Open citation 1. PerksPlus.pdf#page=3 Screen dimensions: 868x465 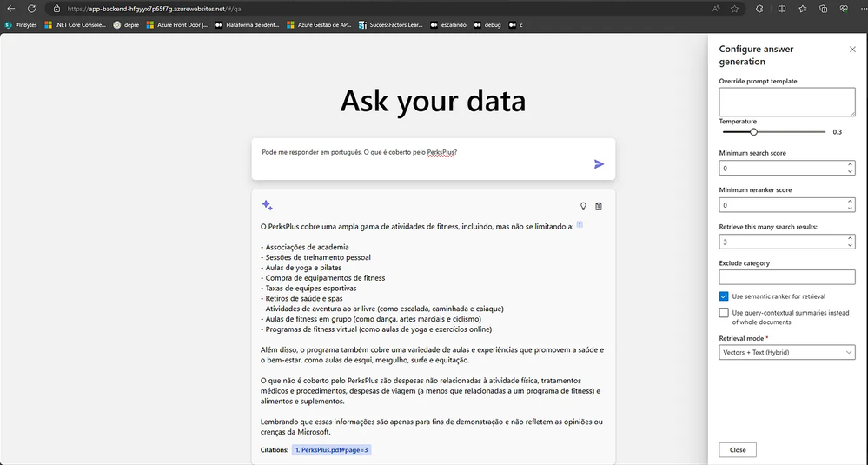pos(332,450)
